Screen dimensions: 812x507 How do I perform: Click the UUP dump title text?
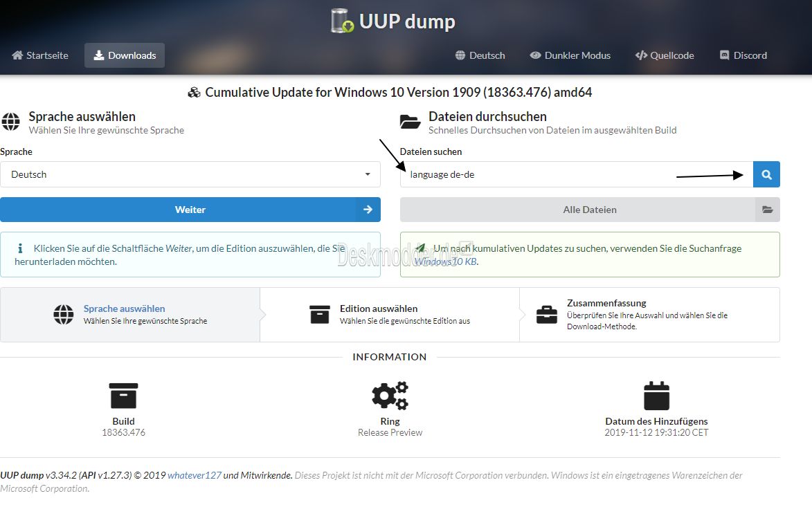click(407, 21)
